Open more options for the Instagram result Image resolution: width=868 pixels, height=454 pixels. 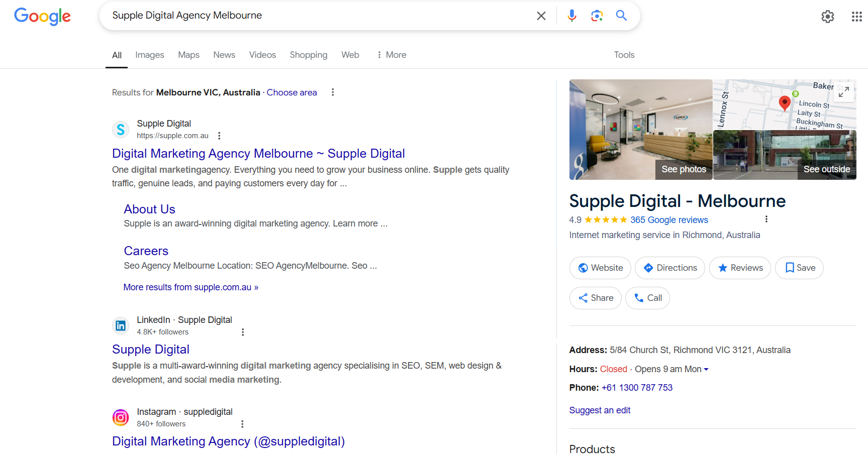pos(242,424)
